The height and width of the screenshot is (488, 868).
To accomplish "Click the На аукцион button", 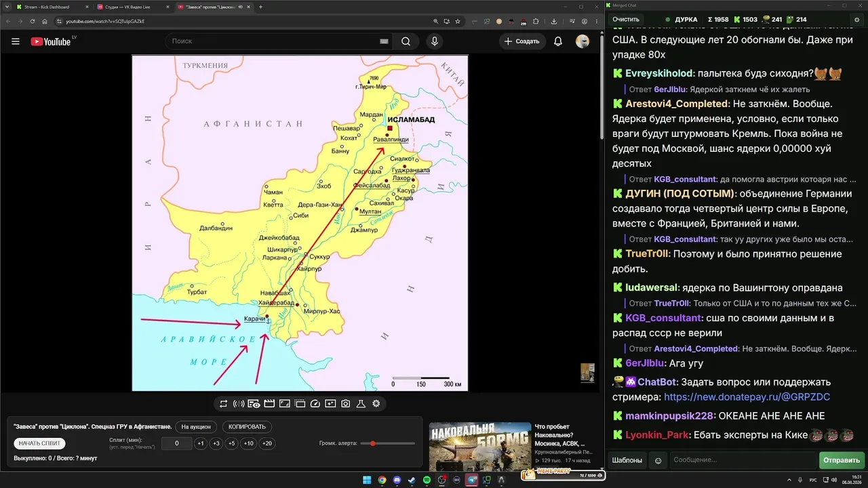I will 197,427.
